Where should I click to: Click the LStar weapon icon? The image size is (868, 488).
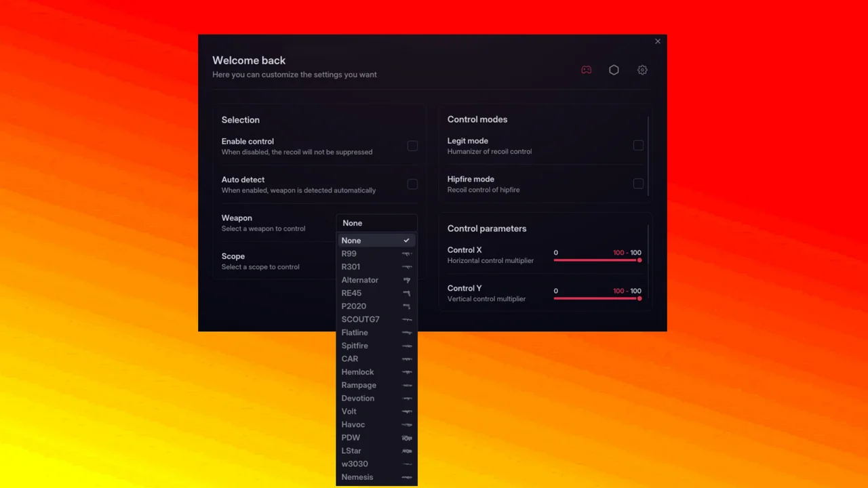point(407,451)
